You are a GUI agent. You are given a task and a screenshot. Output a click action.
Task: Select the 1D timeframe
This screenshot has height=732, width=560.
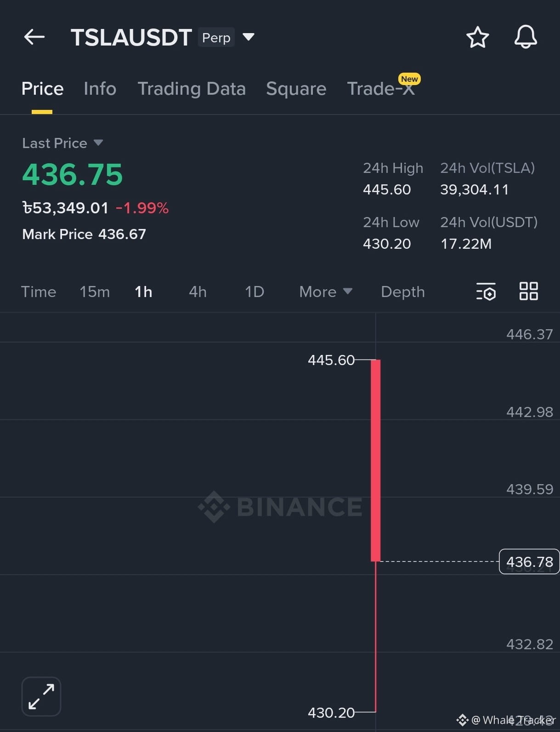tap(255, 292)
